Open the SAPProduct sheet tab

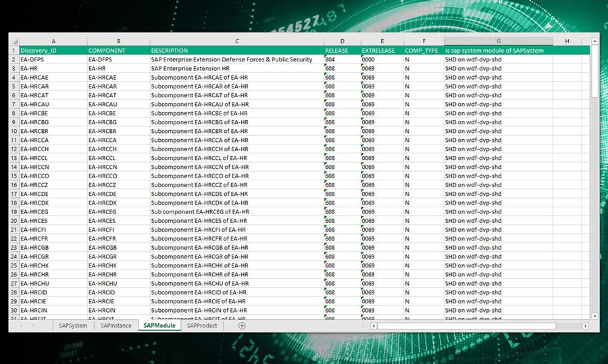tap(201, 326)
